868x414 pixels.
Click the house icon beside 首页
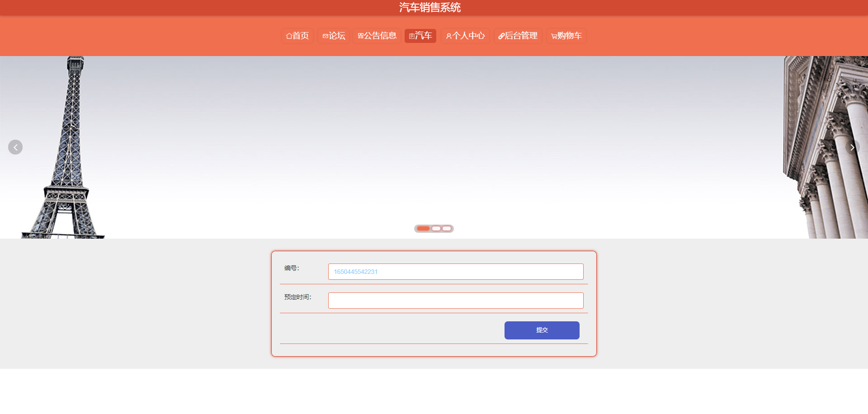pos(289,36)
